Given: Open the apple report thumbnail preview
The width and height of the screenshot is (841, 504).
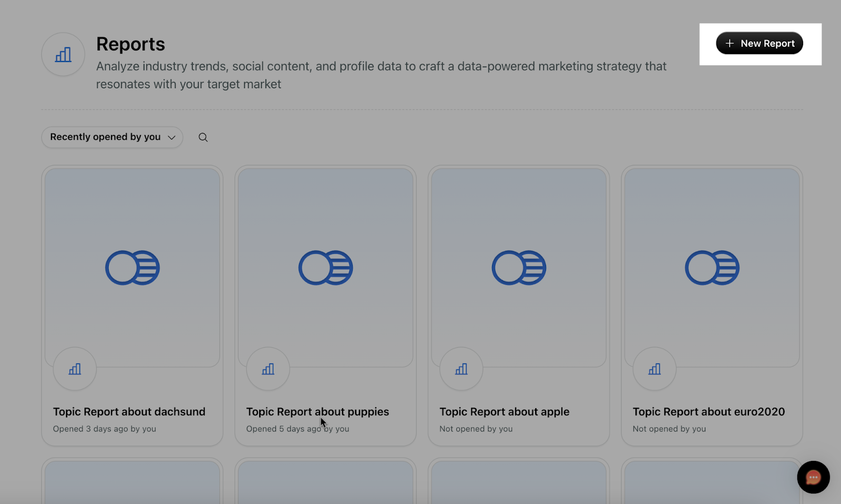Looking at the screenshot, I should [519, 268].
